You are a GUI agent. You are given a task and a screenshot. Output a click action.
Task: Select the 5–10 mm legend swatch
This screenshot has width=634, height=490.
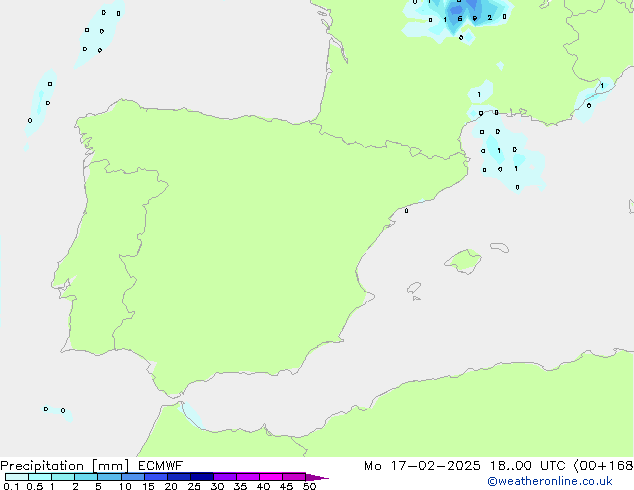[109, 477]
